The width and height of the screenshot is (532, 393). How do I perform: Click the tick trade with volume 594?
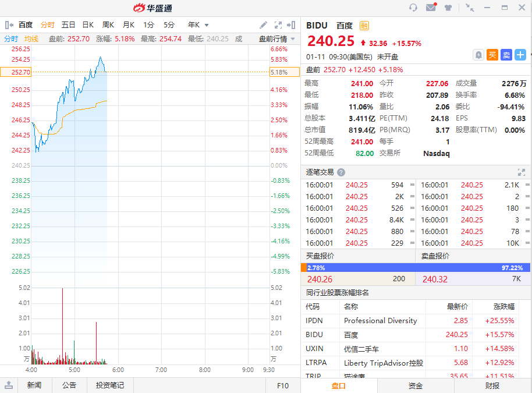[359, 185]
